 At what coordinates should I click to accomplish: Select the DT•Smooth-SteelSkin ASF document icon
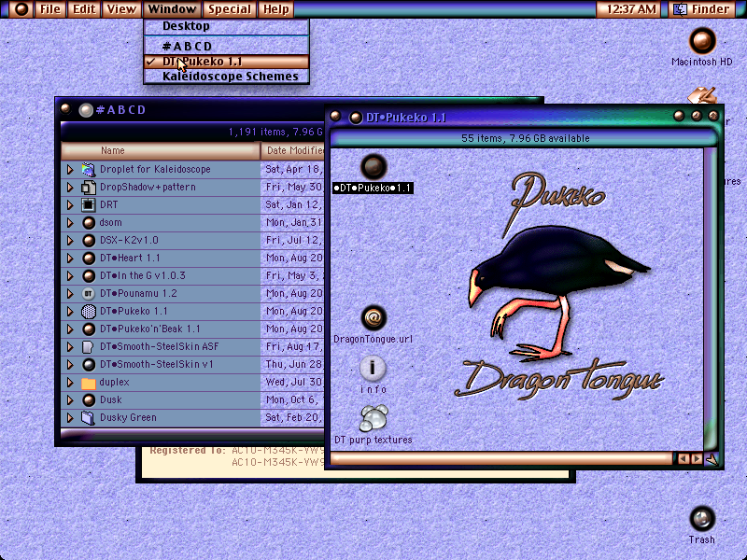pyautogui.click(x=88, y=346)
